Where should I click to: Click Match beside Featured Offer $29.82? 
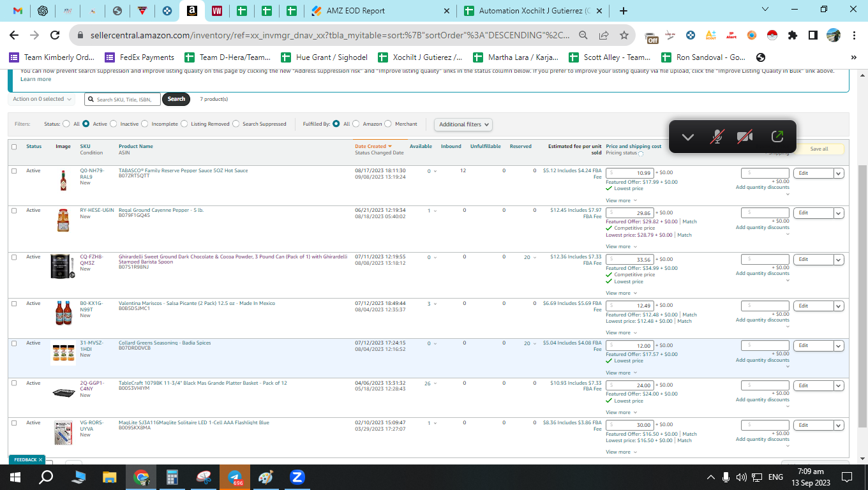click(x=689, y=221)
